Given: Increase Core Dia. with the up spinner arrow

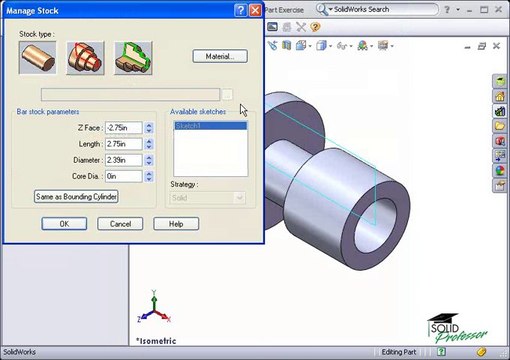Looking at the screenshot, I should click(149, 173).
